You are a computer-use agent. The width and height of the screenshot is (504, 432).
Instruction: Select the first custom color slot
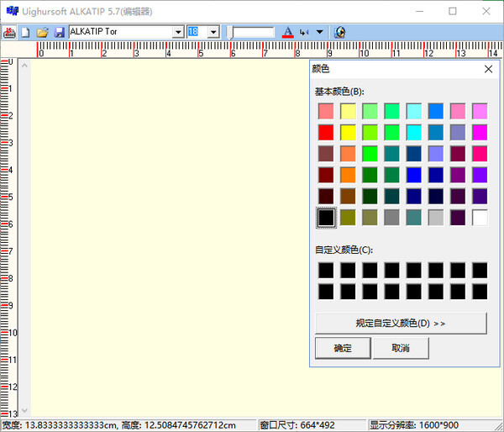[326, 270]
